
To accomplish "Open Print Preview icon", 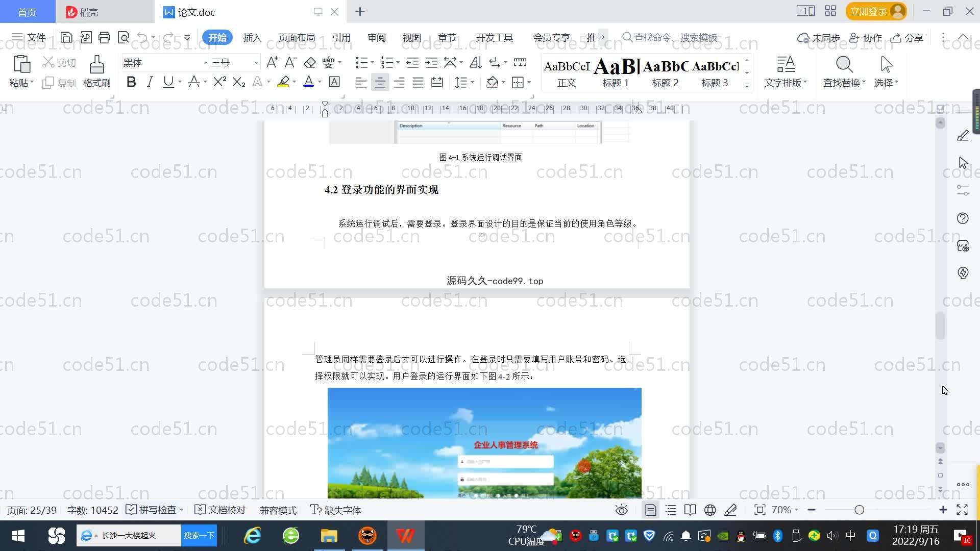I will (123, 37).
